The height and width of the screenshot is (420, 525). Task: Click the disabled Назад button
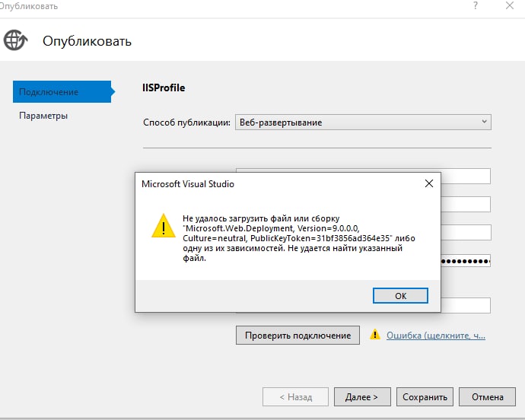pos(296,397)
